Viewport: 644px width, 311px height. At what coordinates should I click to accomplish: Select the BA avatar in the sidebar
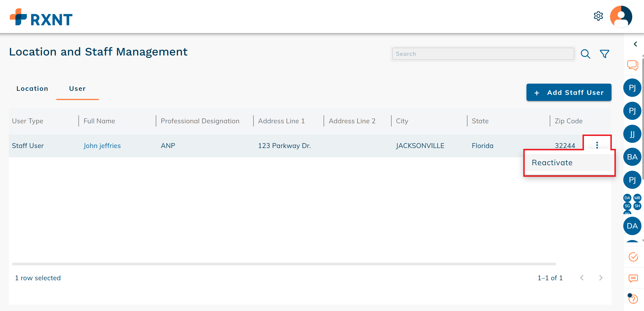pyautogui.click(x=632, y=157)
